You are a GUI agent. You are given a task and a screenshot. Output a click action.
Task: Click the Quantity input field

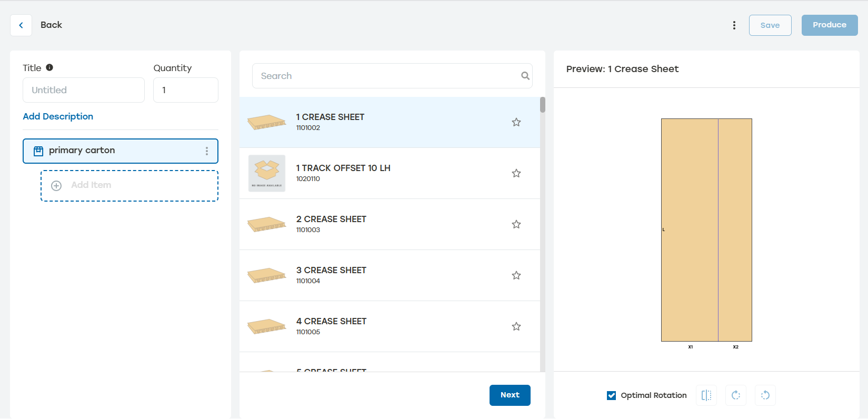pos(185,90)
